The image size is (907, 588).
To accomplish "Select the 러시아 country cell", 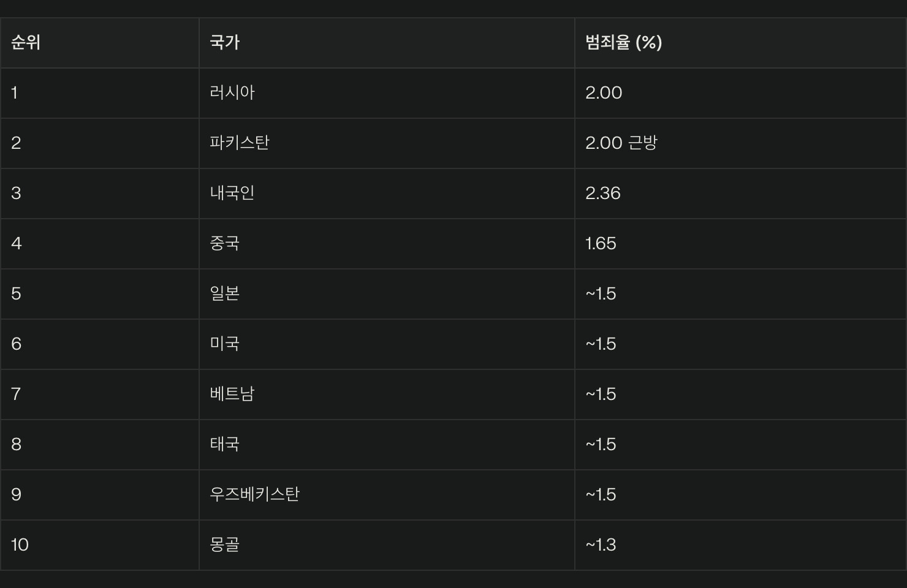I will tap(387, 93).
